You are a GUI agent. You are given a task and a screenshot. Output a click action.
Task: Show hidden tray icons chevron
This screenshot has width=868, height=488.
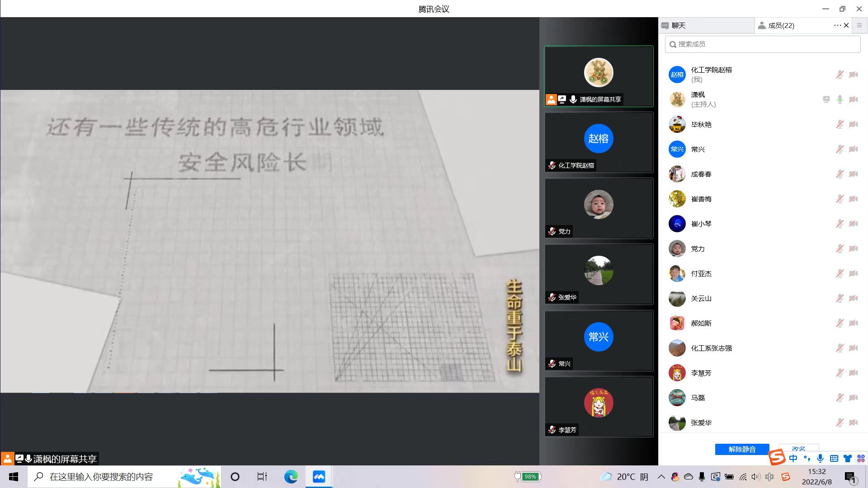coord(661,477)
